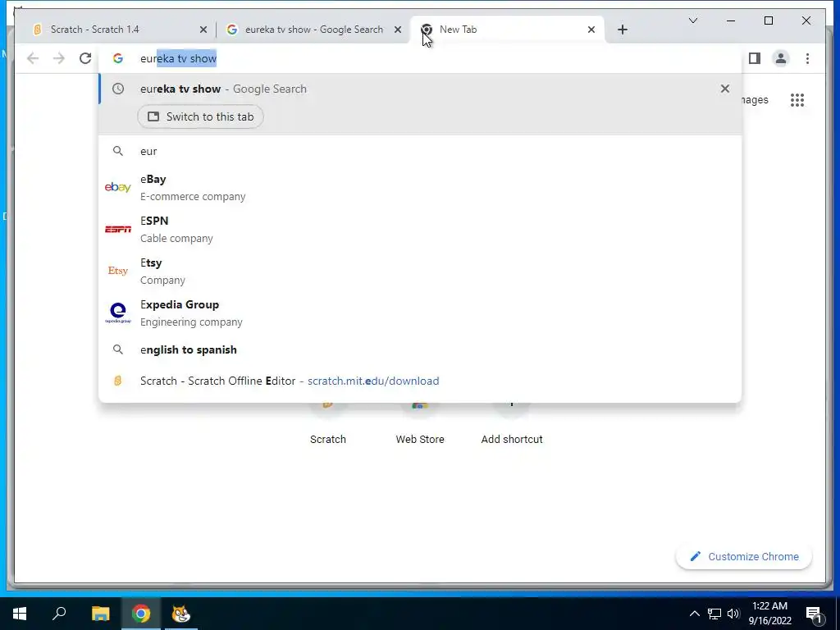Choose the eBay suggestion

421,188
